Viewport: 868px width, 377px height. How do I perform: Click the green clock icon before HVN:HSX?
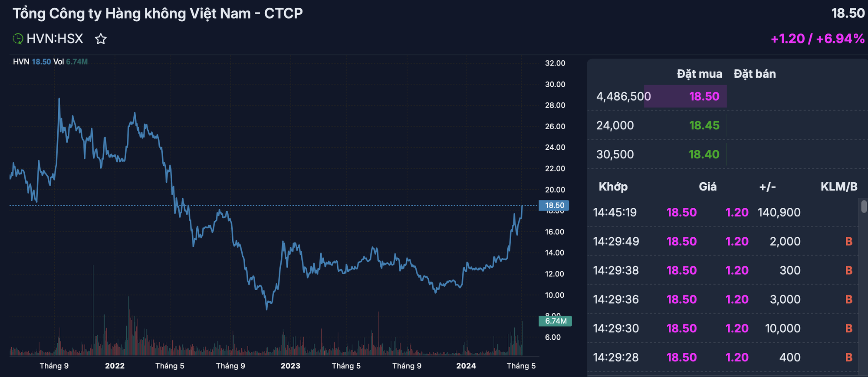click(x=18, y=39)
